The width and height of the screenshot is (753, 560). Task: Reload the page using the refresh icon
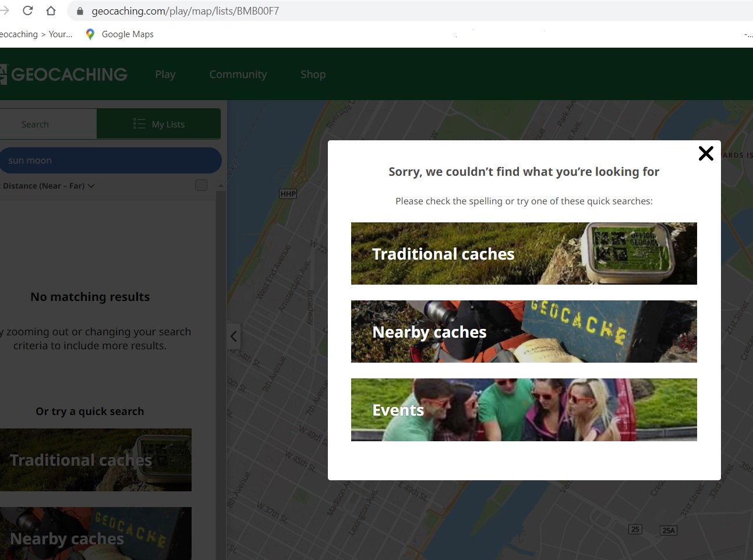pyautogui.click(x=27, y=10)
